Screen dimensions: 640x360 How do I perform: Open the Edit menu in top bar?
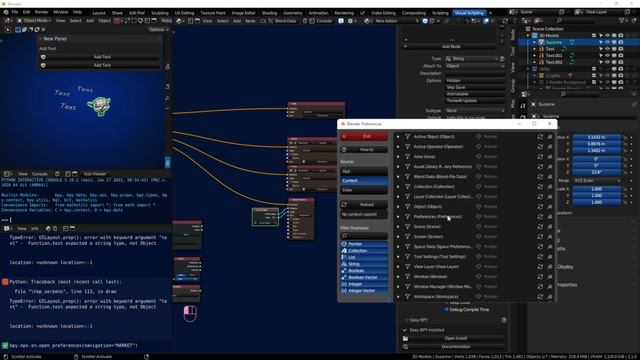pos(27,12)
